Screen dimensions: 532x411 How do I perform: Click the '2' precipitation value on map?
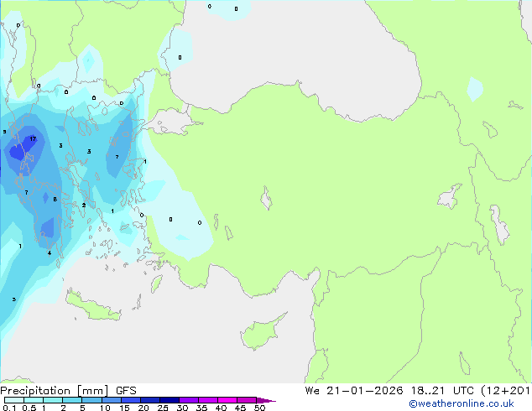tap(83, 205)
